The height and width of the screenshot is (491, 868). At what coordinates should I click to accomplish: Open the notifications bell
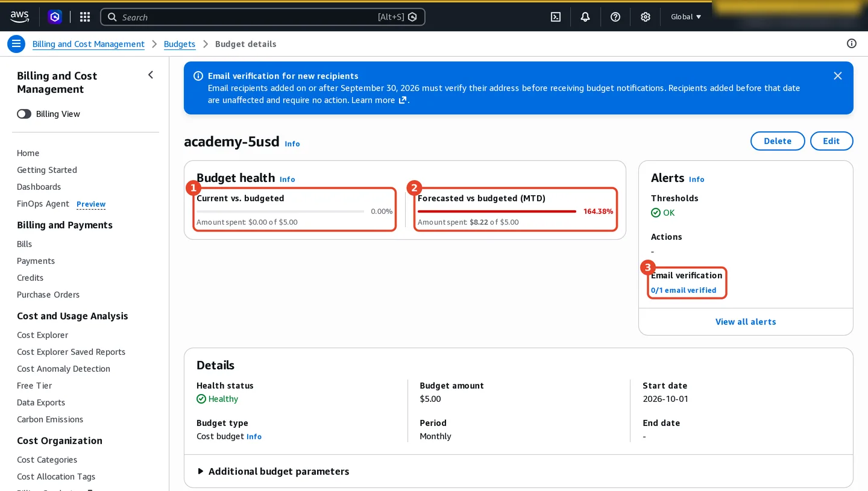(x=585, y=17)
